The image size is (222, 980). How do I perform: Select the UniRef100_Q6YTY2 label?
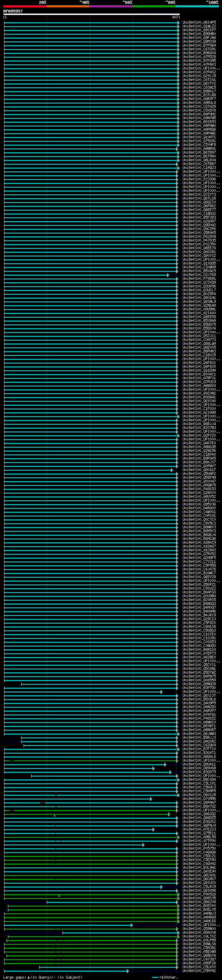pos(199,84)
